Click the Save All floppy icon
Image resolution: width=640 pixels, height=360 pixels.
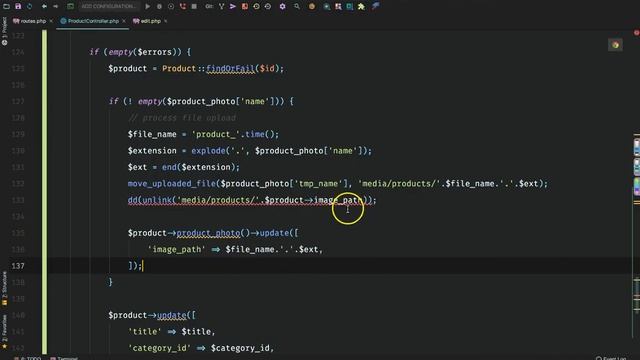(x=18, y=6)
